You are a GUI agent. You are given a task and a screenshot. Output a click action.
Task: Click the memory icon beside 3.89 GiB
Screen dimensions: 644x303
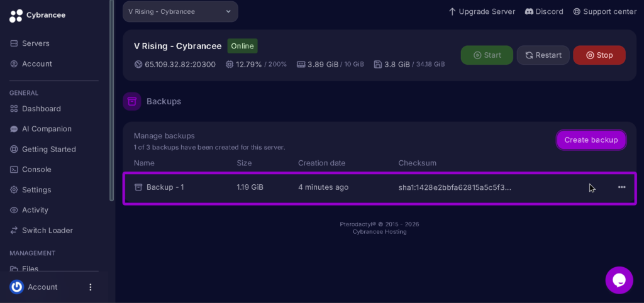tap(301, 65)
